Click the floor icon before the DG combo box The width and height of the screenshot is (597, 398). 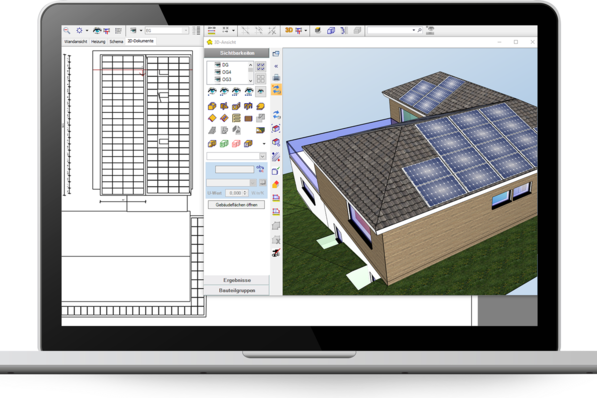[133, 30]
